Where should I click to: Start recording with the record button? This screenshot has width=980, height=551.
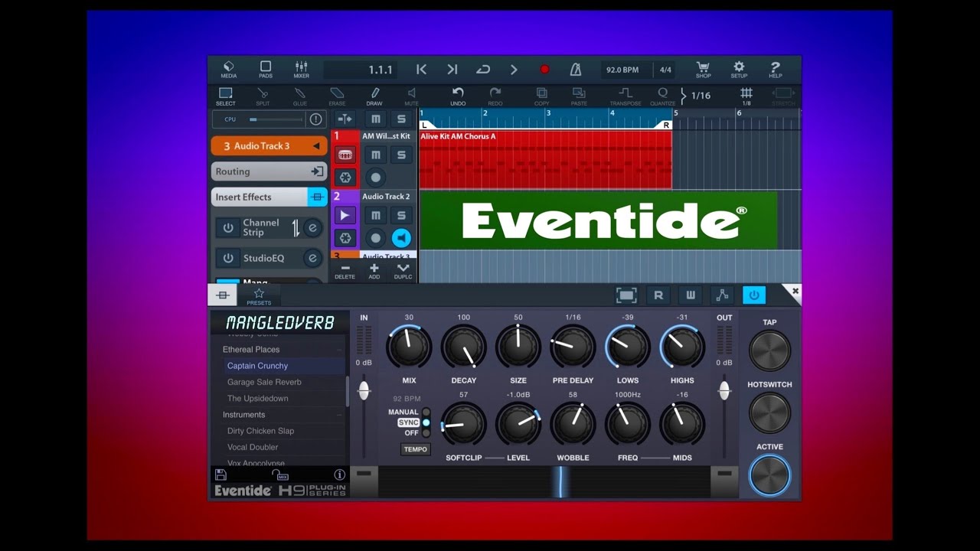click(x=544, y=70)
